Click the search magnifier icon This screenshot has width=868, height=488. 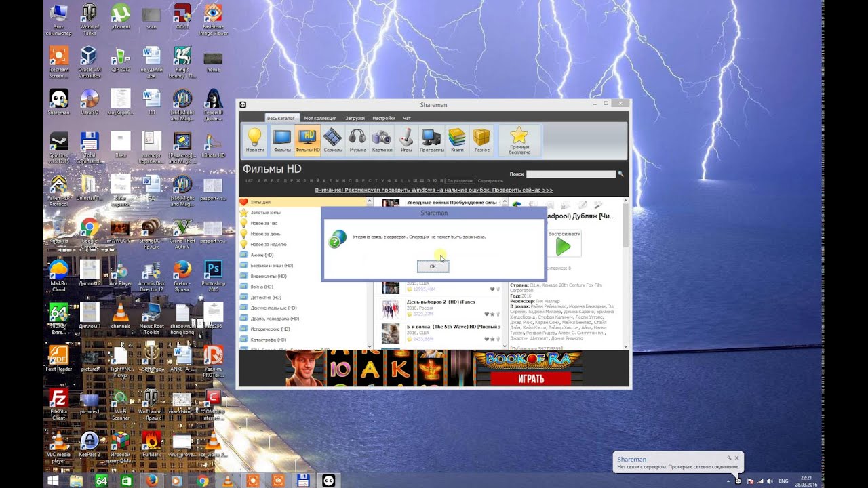(x=620, y=174)
